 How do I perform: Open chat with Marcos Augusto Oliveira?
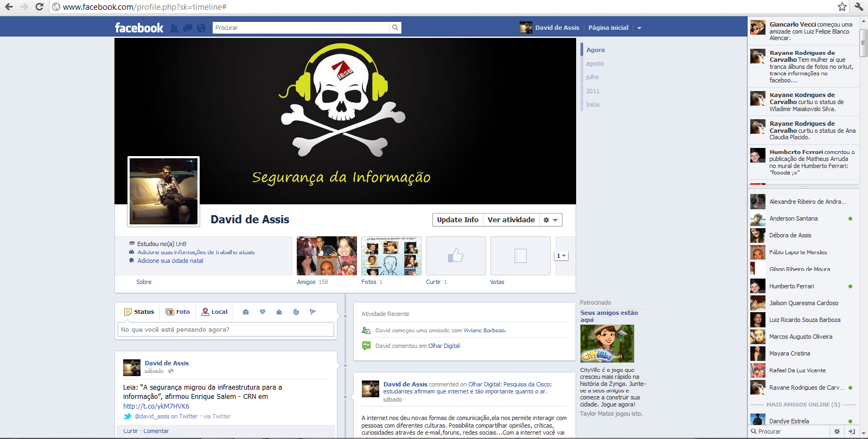coord(803,337)
